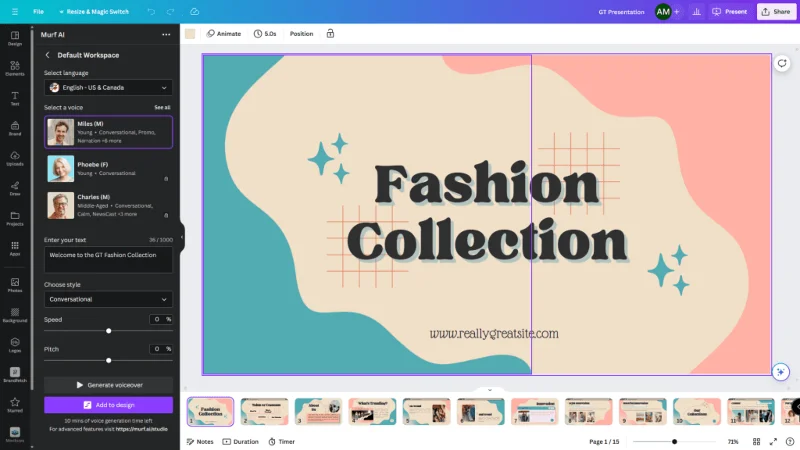The image size is (800, 450).
Task: Enter fullscreen view mode
Action: coord(773,441)
